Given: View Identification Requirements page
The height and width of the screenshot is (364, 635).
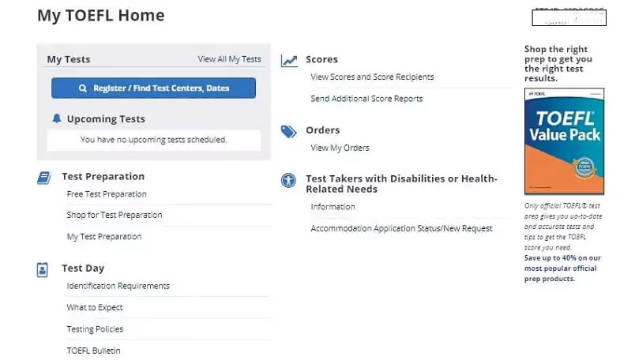Looking at the screenshot, I should coord(118,286).
